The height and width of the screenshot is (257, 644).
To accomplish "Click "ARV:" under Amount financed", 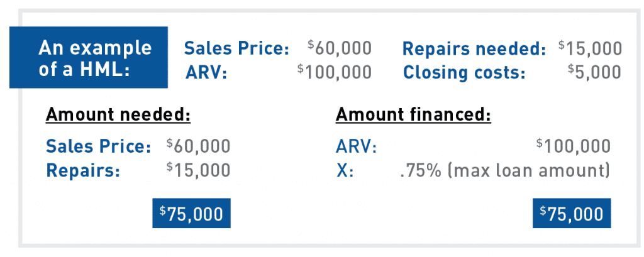I will tap(357, 146).
